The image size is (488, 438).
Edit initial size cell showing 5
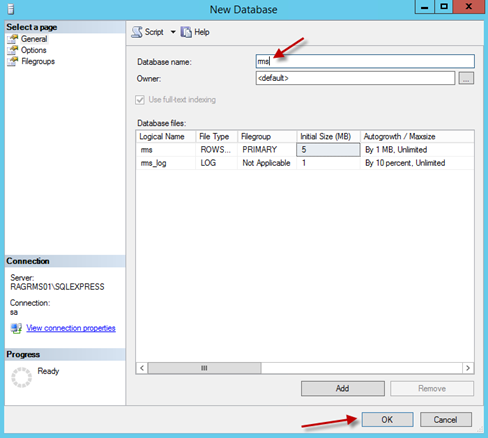click(328, 150)
